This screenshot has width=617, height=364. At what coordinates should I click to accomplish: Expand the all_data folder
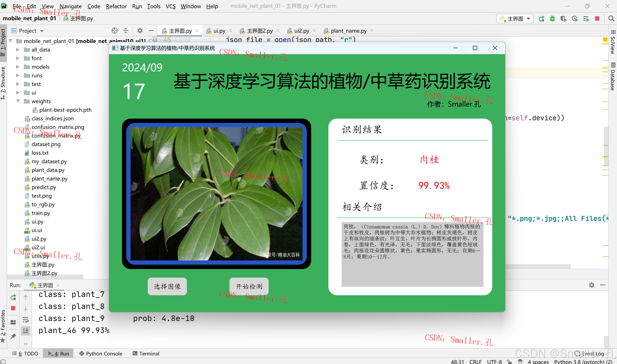point(18,50)
